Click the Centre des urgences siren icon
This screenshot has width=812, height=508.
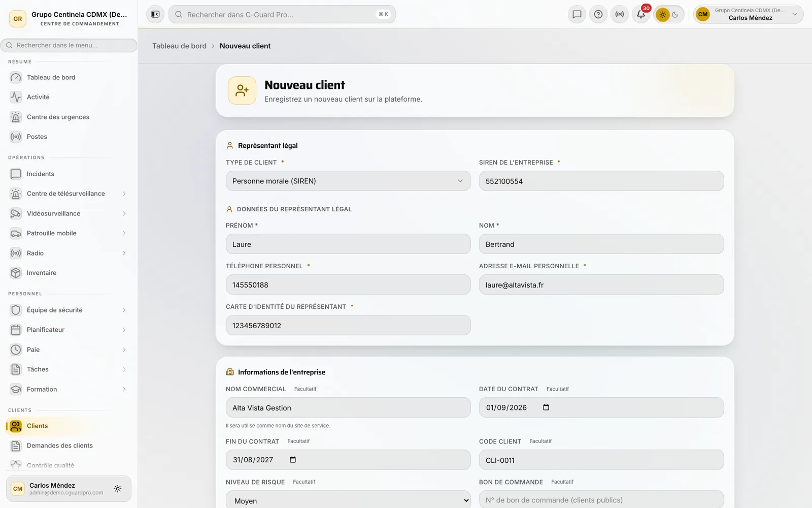(x=16, y=117)
